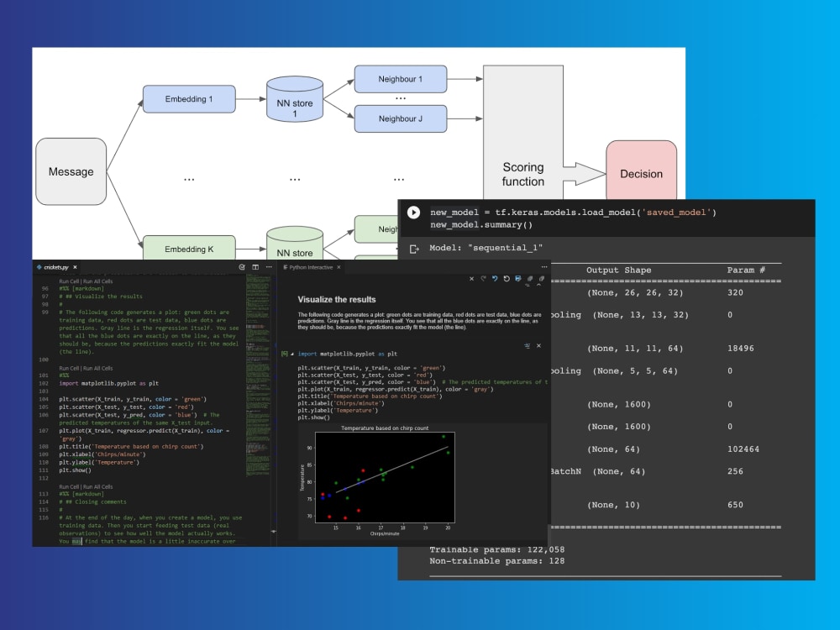Restart the kernel from the interactive toolbar
This screenshot has width=840, height=630.
(x=507, y=278)
